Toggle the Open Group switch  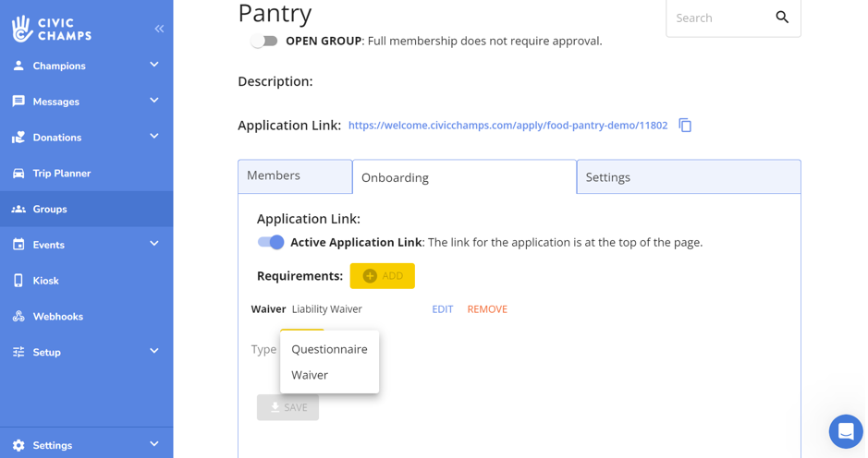pos(264,42)
